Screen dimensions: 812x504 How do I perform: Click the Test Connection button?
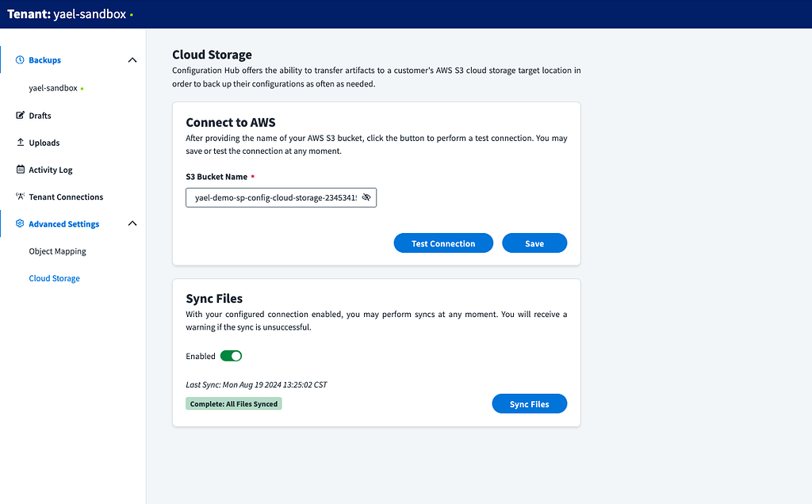[x=443, y=242]
